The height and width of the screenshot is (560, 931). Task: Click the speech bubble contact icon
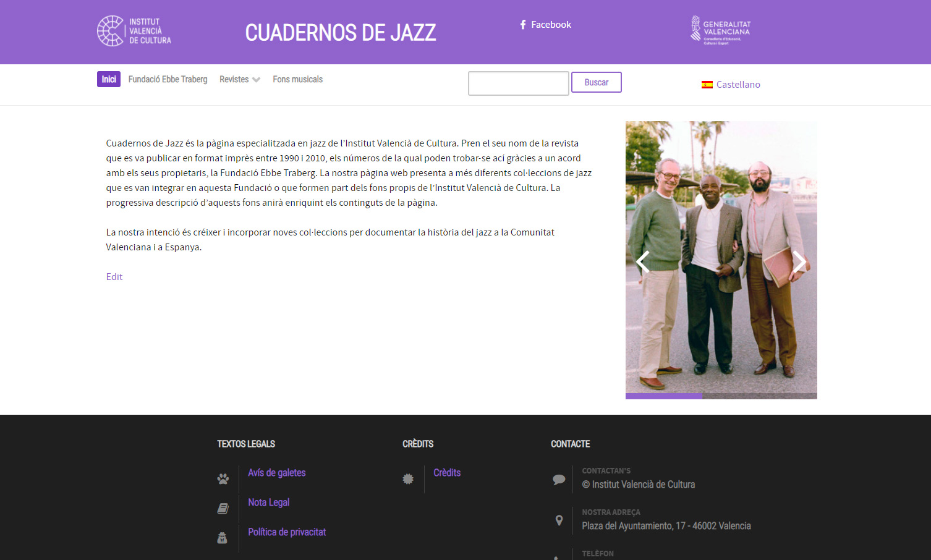pos(559,479)
